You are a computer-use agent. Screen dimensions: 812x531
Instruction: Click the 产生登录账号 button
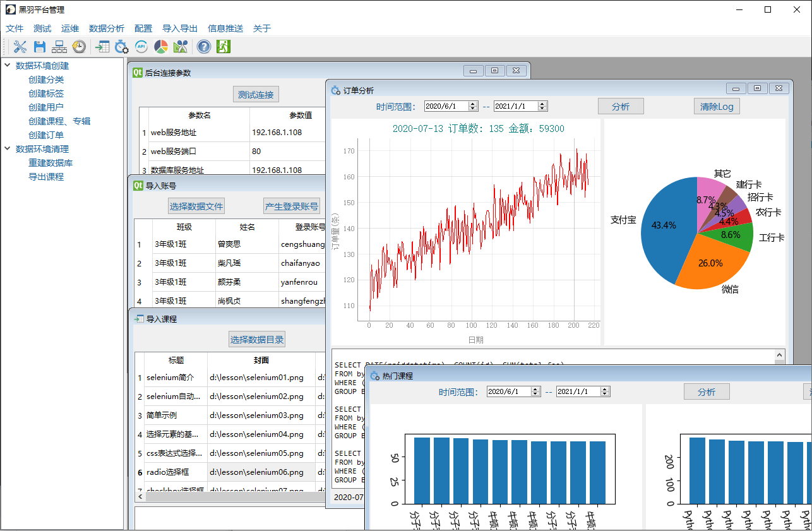pyautogui.click(x=292, y=206)
